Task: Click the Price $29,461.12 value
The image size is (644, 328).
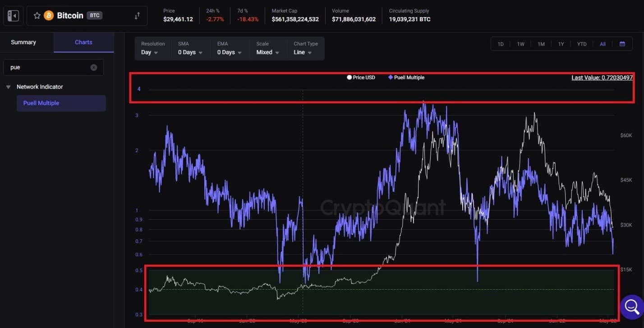Action: tap(178, 19)
